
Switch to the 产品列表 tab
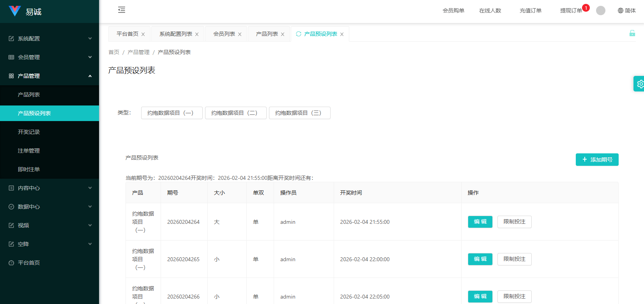(x=267, y=34)
